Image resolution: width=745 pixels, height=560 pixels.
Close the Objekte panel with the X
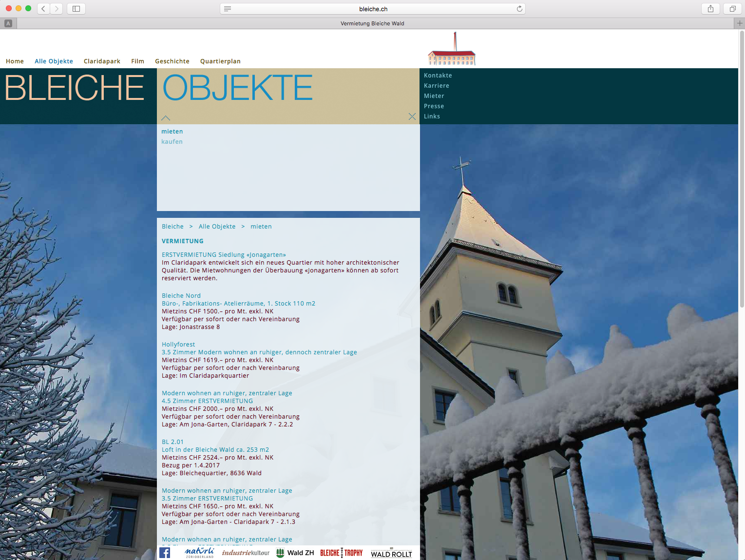[412, 116]
